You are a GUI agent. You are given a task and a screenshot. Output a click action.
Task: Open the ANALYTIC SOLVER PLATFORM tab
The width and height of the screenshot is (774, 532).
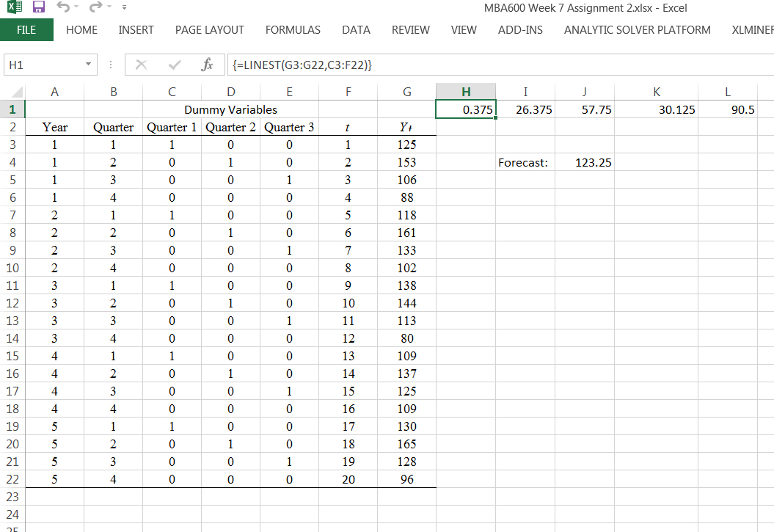pyautogui.click(x=638, y=29)
